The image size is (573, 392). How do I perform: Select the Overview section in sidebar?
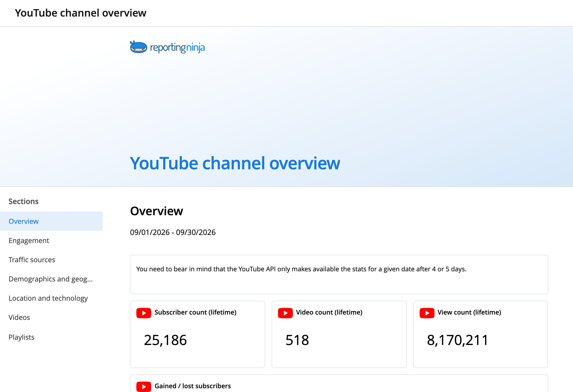point(51,221)
